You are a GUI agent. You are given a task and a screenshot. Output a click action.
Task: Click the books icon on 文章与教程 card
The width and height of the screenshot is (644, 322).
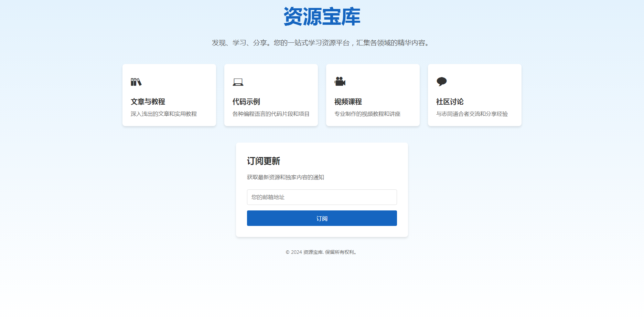pos(136,82)
